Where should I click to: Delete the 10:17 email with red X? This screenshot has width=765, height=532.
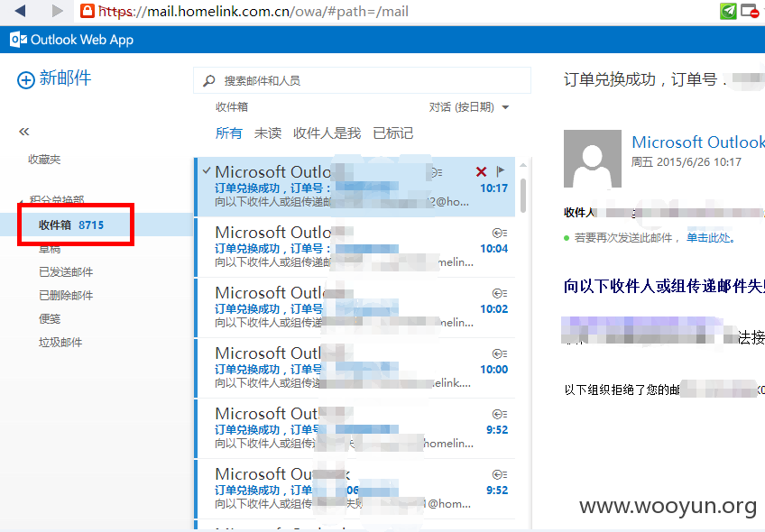pos(481,171)
